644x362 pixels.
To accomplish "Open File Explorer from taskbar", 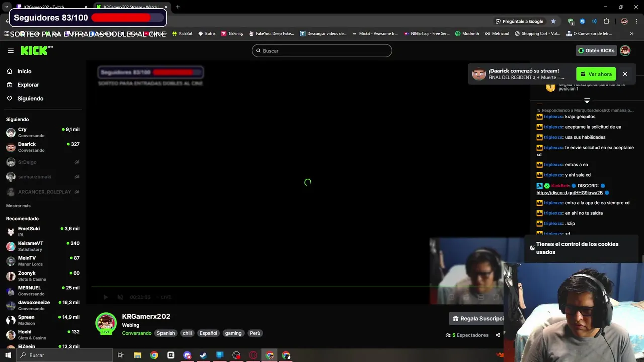I will click(x=137, y=355).
